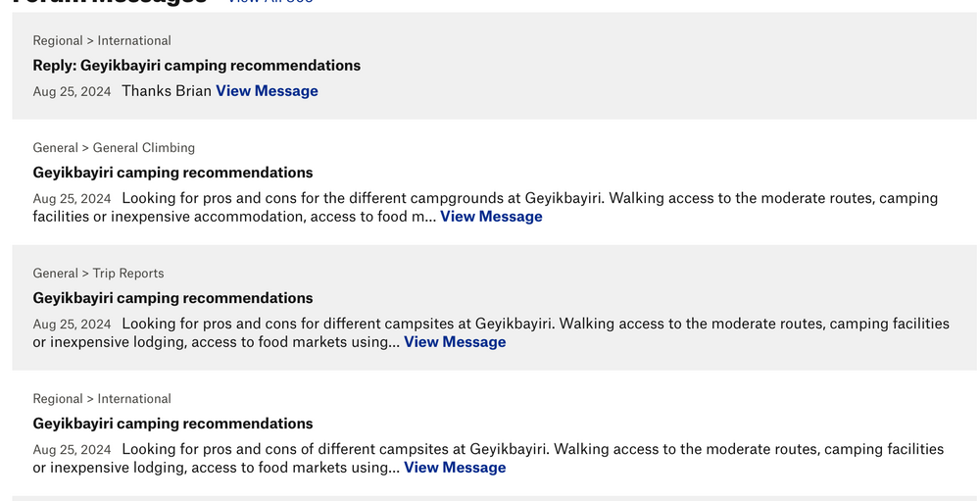Screen dimensions: 980x501
Task: Select the General Climbing post title
Action: 172,173
